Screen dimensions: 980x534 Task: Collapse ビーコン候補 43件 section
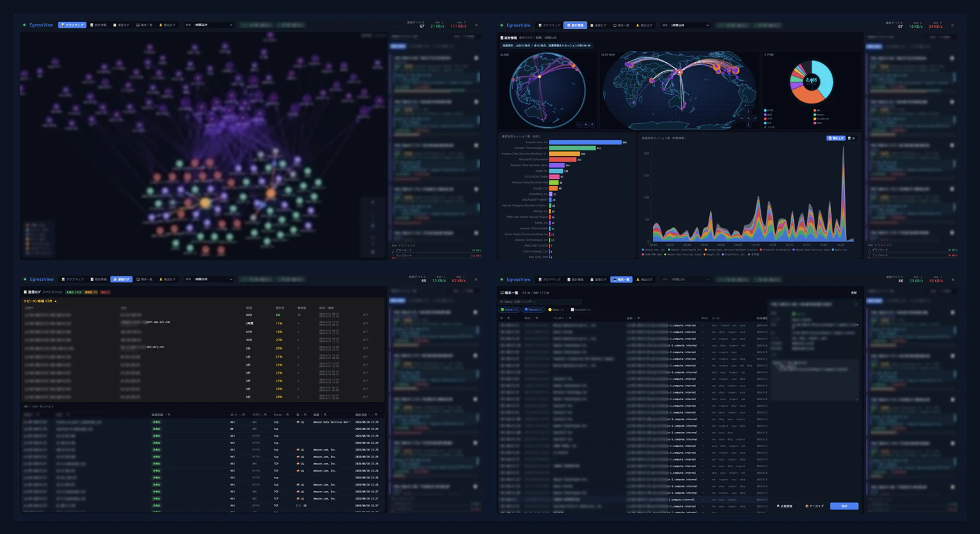point(41,301)
